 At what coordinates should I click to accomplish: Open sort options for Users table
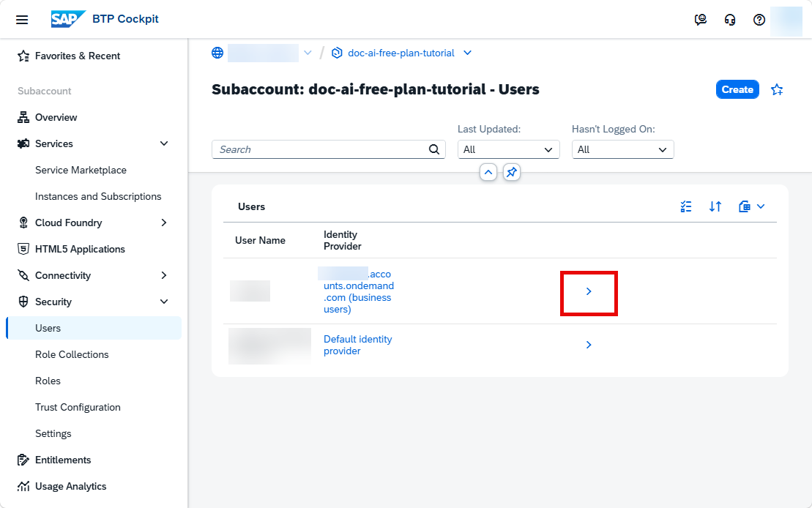715,206
